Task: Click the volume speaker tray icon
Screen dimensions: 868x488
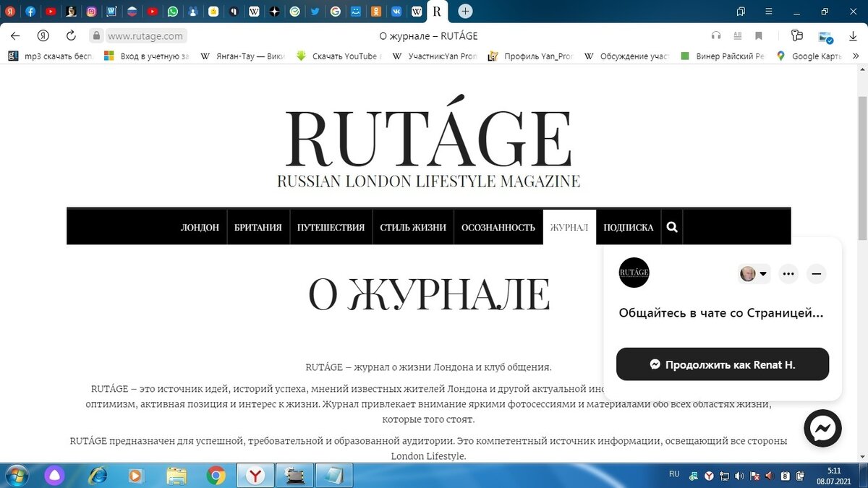Action: point(739,476)
